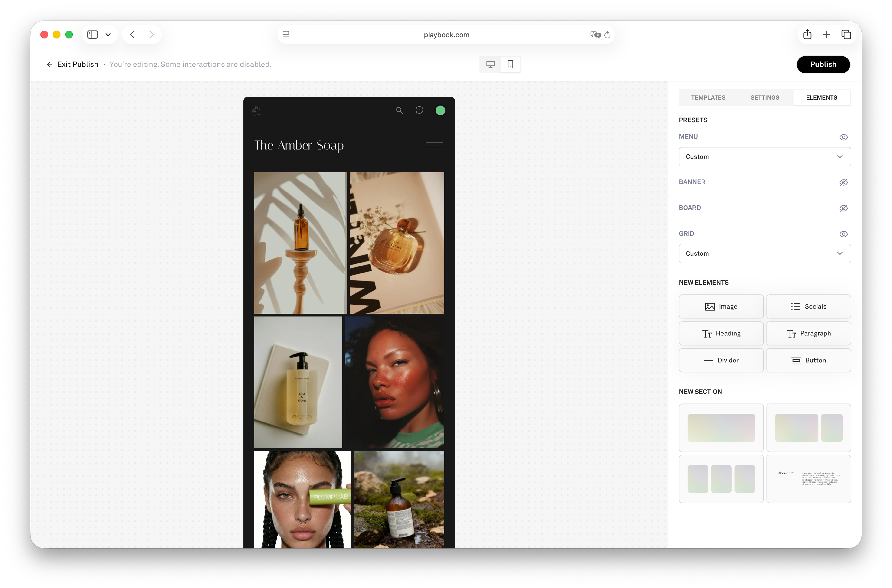Add a new Image element
Image resolution: width=892 pixels, height=588 pixels.
[x=721, y=307]
